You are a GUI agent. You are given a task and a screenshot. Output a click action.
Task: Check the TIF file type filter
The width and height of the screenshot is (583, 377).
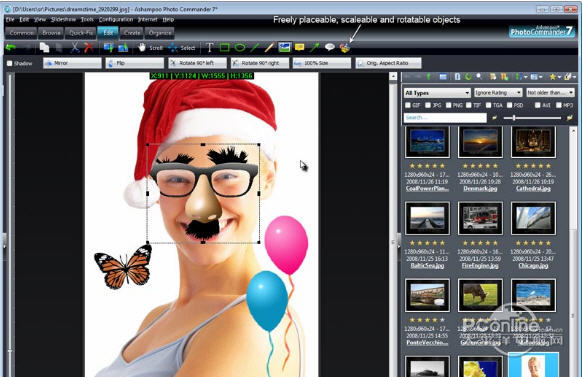(468, 105)
